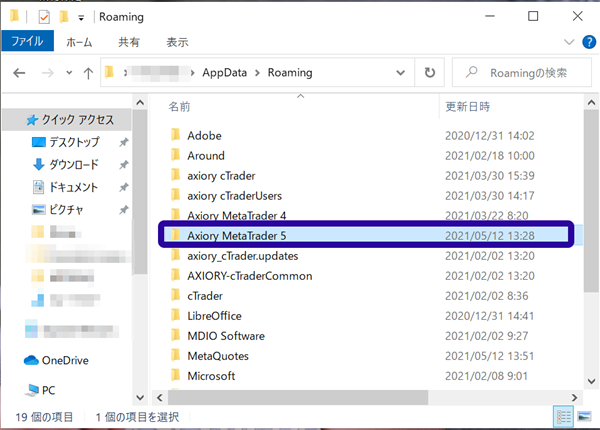Click file list scroll down arrow
The width and height of the screenshot is (600, 430).
click(591, 381)
